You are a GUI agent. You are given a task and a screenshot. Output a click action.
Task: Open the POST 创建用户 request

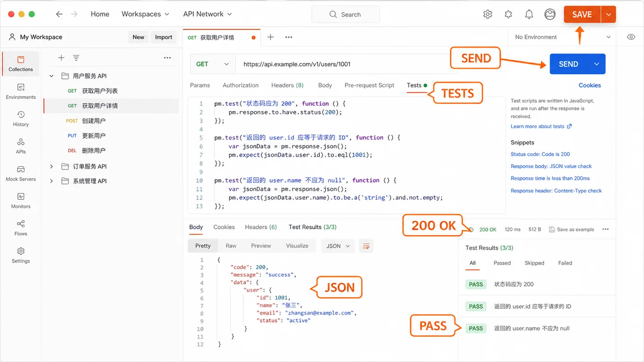coord(111,121)
